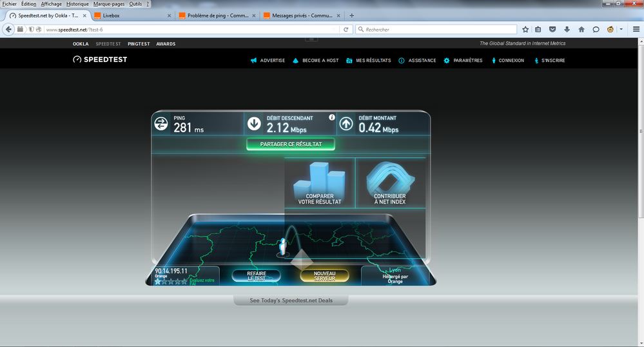644x347 pixels.
Task: Click the Firefox bookmark star icon
Action: click(x=525, y=29)
